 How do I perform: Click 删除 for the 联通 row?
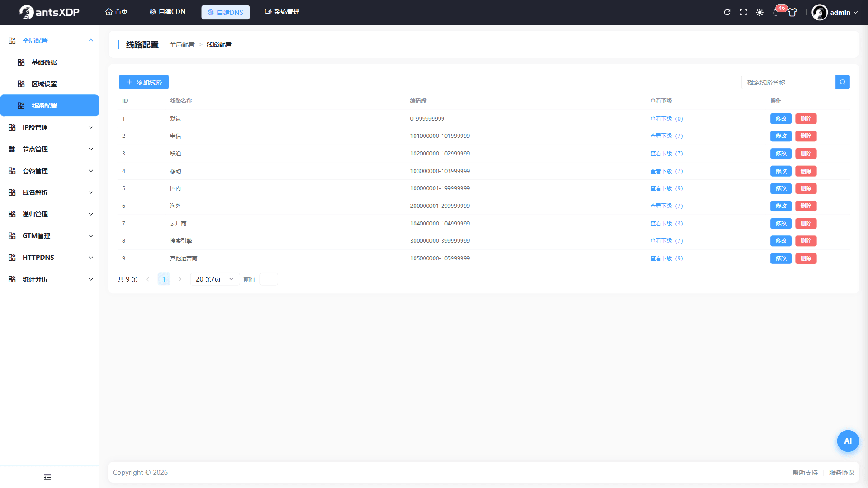point(806,154)
